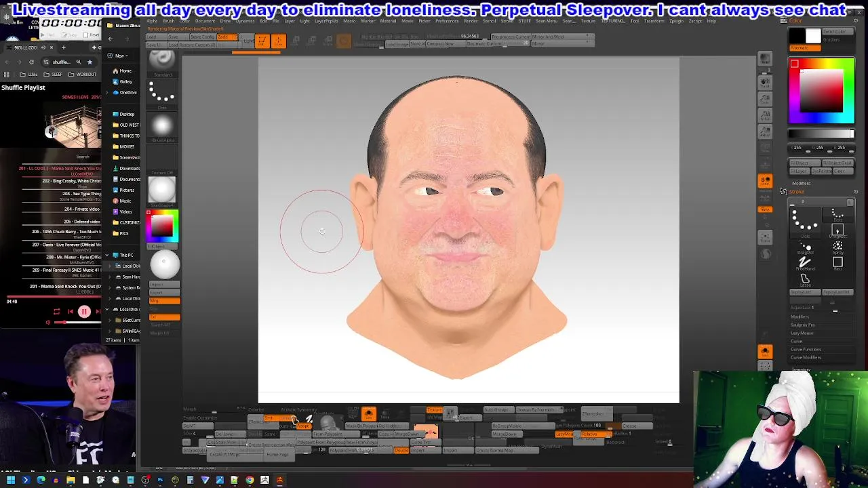Select '202 - Bing Crosby, White Christmas' track

71,182
